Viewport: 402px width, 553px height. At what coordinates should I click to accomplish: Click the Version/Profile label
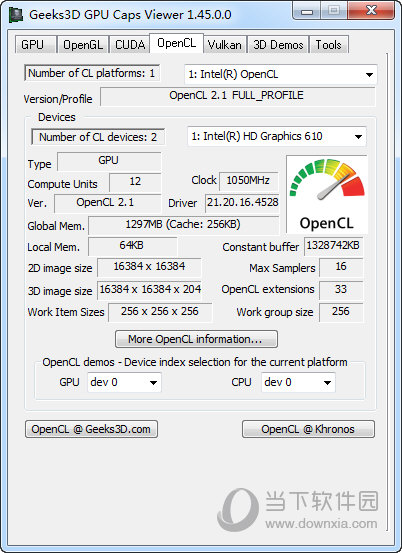click(58, 99)
